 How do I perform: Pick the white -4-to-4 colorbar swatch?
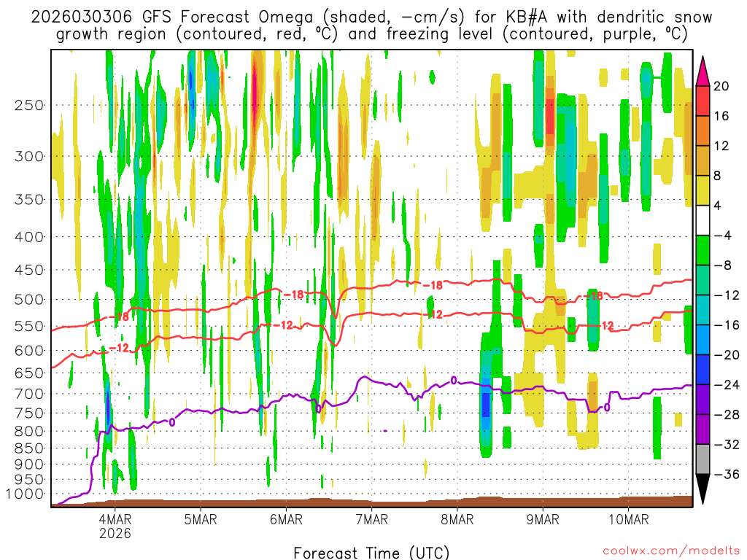tap(703, 220)
